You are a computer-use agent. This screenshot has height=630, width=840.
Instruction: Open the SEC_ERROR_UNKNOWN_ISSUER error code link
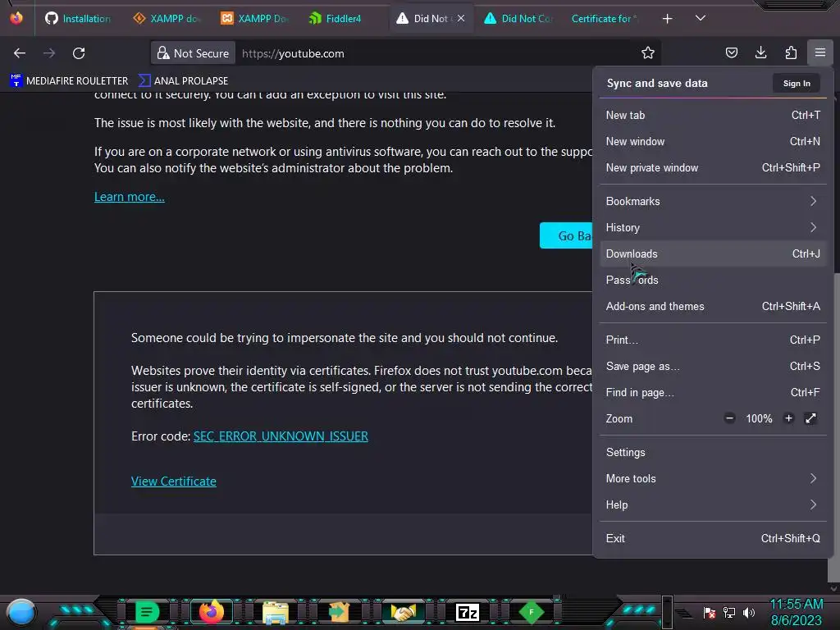281,436
